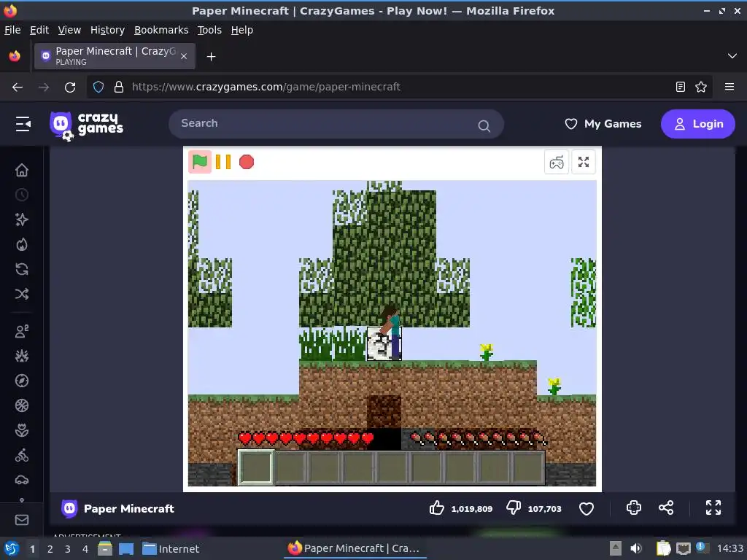Like the game with thumbs up
747x560 pixels.
tap(436, 508)
